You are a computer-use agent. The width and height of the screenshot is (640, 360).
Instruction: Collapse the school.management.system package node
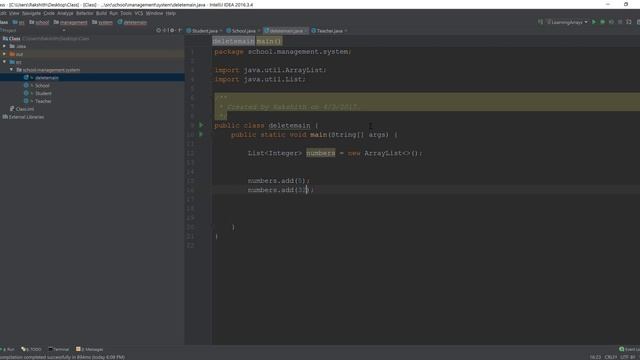[x=11, y=70]
